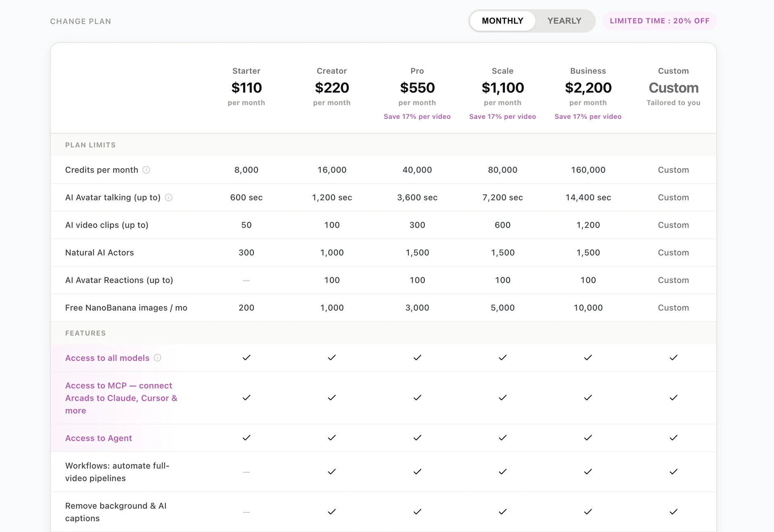The height and width of the screenshot is (532, 774).
Task: Click the 14,400 sec avatar talking value
Action: (x=588, y=197)
